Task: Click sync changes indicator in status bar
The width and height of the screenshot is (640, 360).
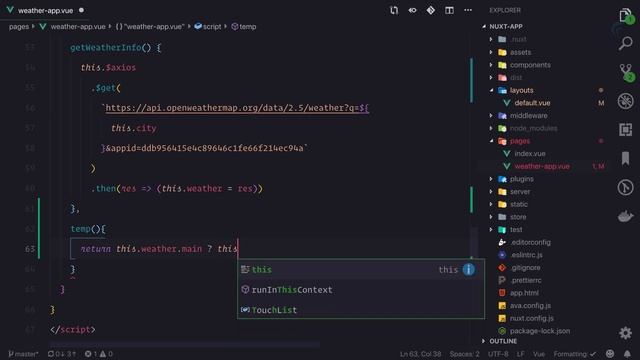Action: tap(62, 354)
